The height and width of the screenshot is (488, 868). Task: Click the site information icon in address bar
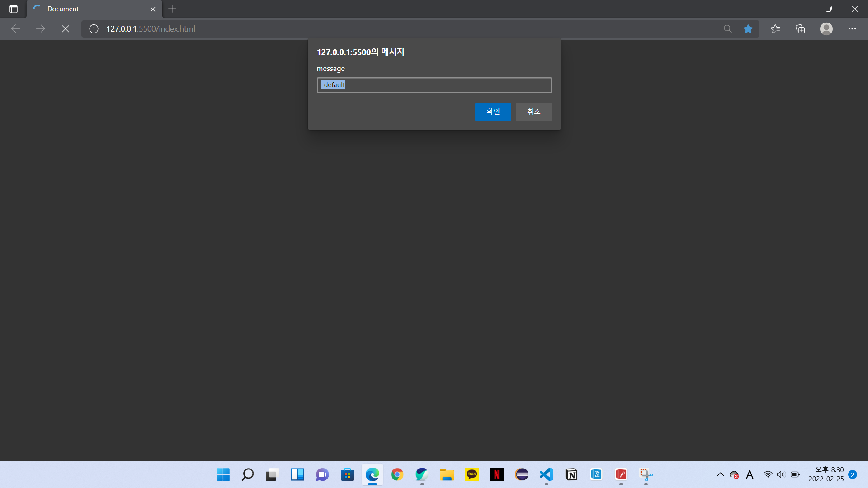coord(94,29)
